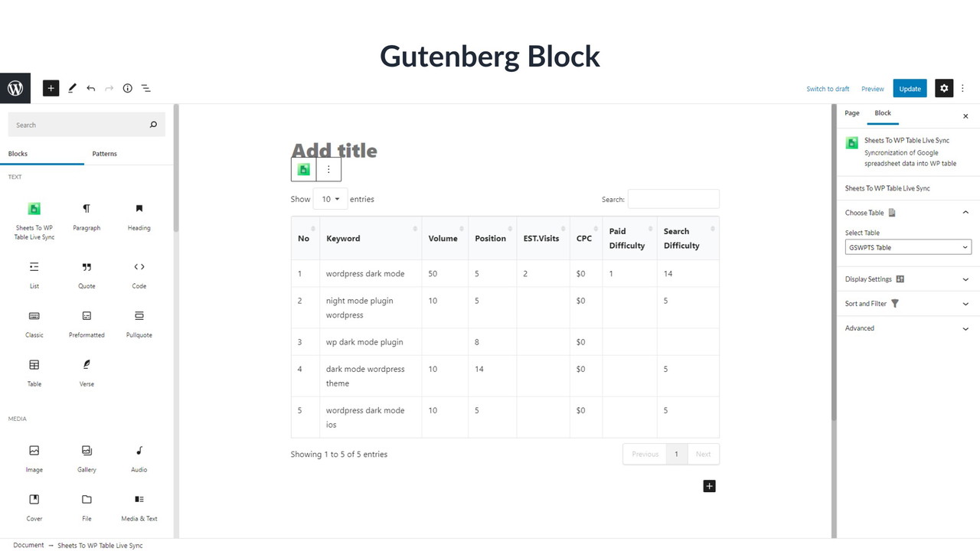Insert the Gallery block

pos(87,458)
